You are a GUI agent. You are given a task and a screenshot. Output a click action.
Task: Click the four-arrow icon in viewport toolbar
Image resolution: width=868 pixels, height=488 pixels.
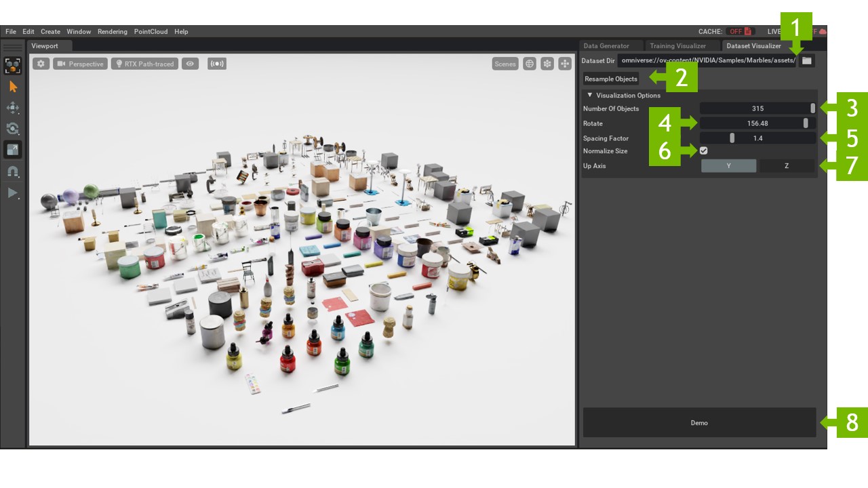tap(564, 64)
